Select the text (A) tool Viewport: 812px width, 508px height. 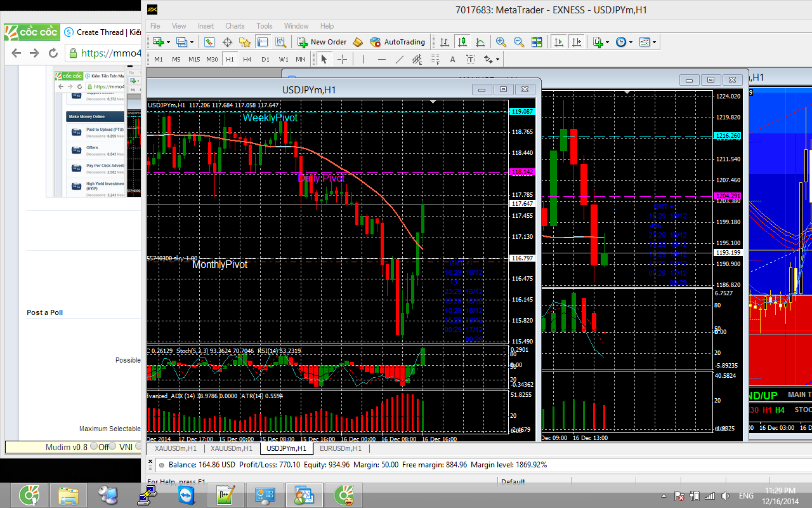point(452,59)
